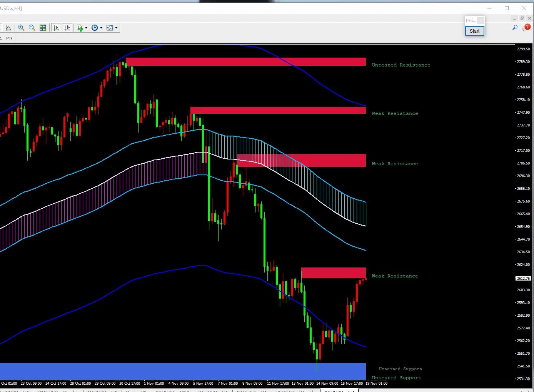Minimize the main application window
Viewport: 534px width, 392px height.
click(x=490, y=8)
